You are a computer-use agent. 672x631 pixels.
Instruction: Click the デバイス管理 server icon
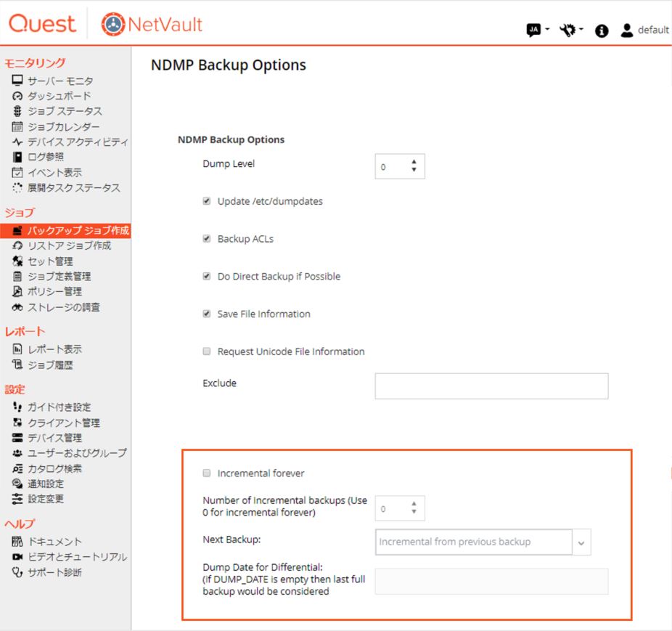pyautogui.click(x=17, y=438)
